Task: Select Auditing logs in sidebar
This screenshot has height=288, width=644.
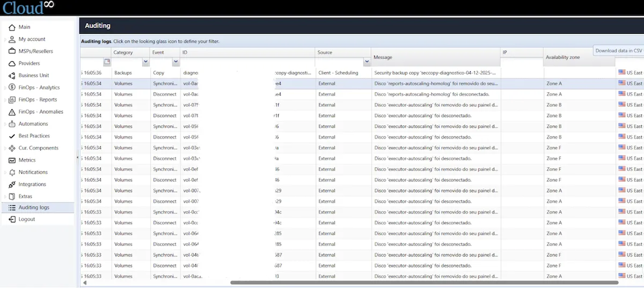Action: pyautogui.click(x=38, y=207)
